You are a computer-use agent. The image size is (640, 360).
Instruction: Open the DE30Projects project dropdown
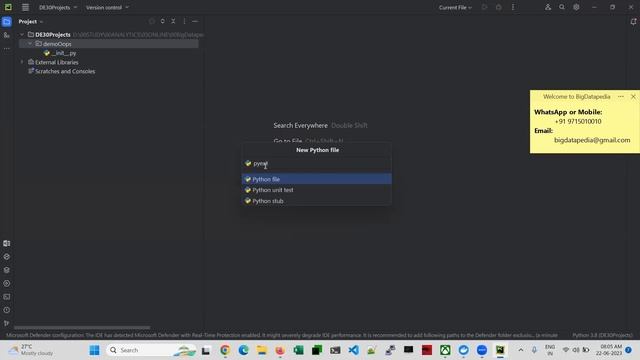[x=58, y=7]
